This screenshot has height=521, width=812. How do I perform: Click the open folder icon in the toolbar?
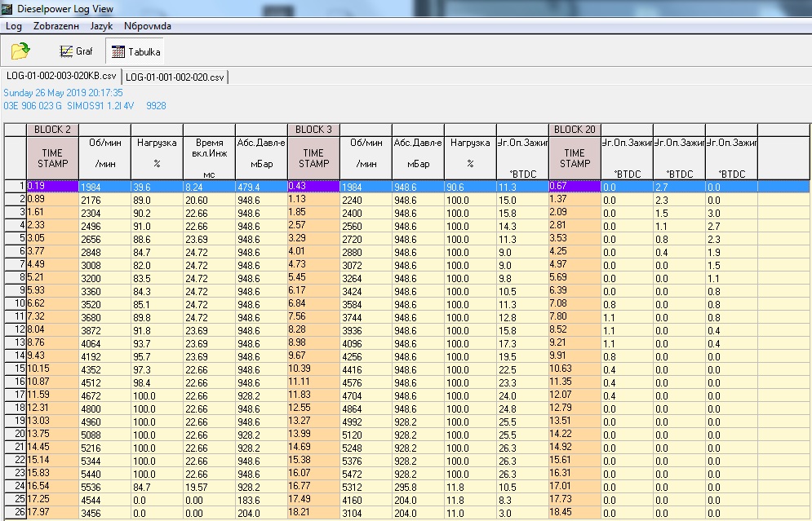pos(20,51)
